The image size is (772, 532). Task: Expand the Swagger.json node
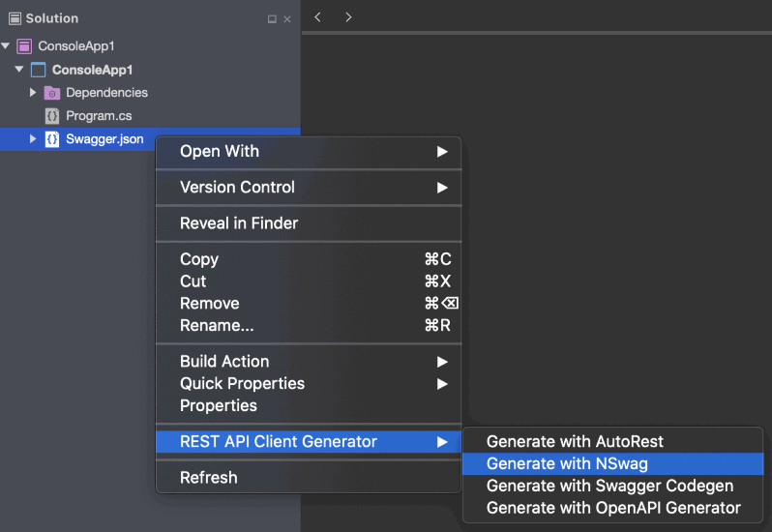(x=33, y=138)
